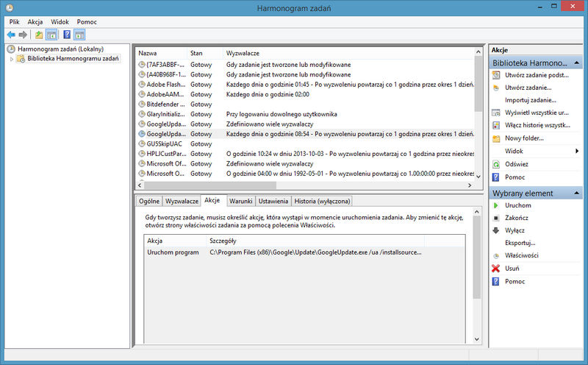Viewport: 588px width, 365px height.
Task: Collapse the Biblioteka Harmono... actions section
Action: (577, 63)
